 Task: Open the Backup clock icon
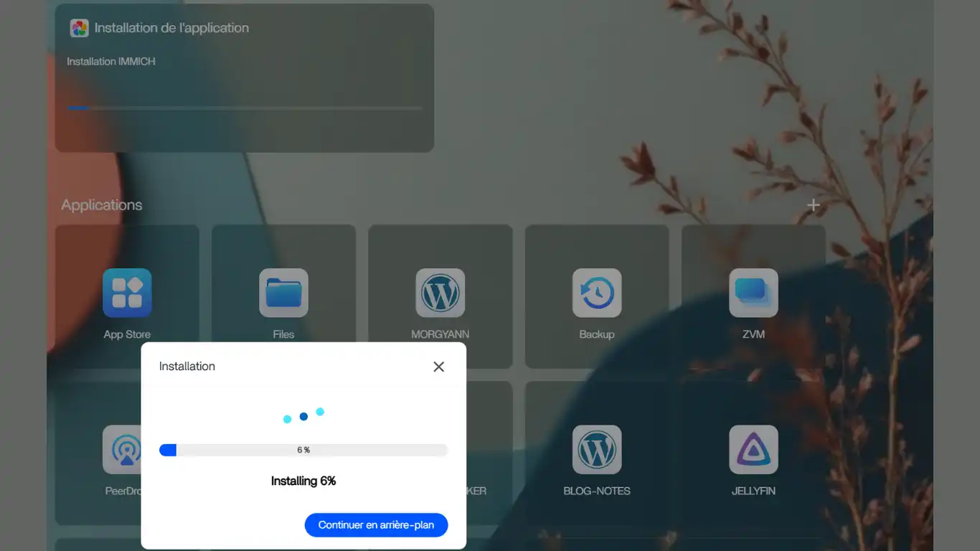pos(596,293)
